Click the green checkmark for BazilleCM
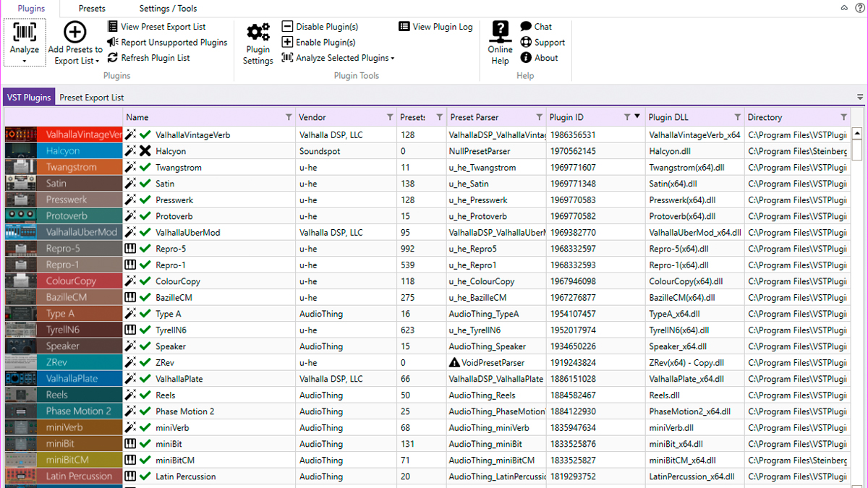Viewport: 868px width, 488px height. coord(145,297)
